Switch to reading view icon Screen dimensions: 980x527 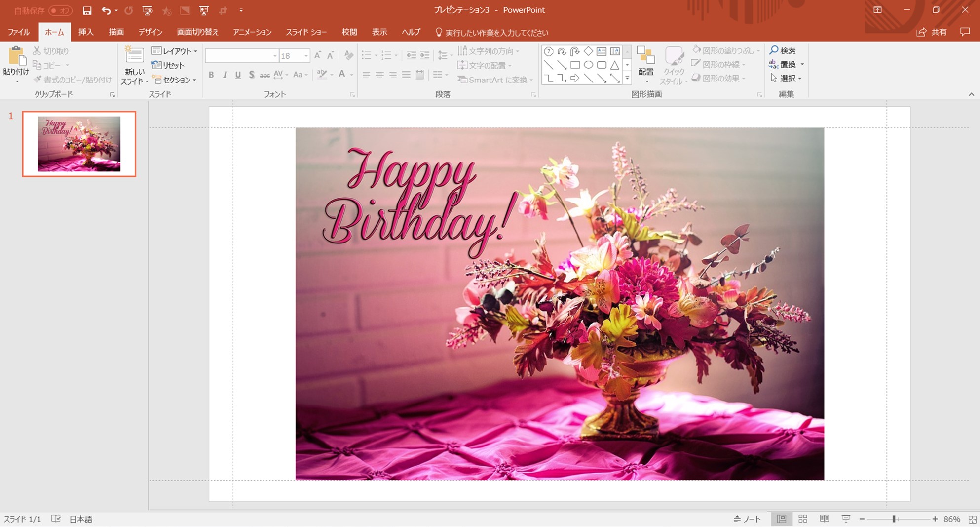coord(825,519)
